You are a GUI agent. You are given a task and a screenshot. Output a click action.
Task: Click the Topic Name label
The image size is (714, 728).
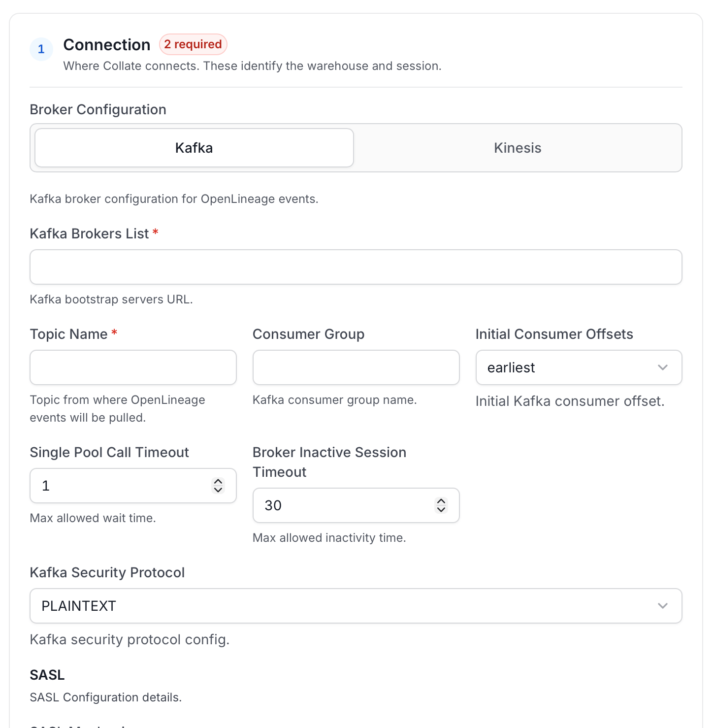68,334
